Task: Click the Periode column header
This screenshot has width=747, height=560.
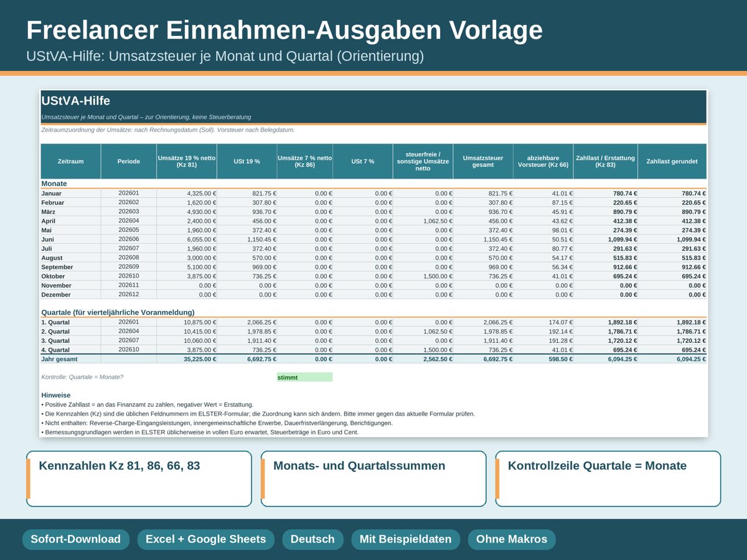Action: (129, 161)
